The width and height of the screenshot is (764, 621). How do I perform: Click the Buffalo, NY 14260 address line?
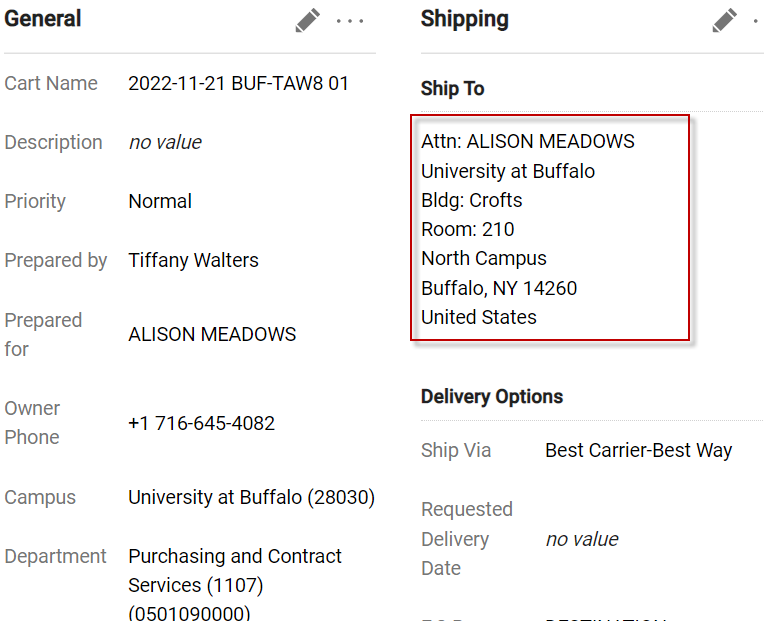[x=499, y=288]
